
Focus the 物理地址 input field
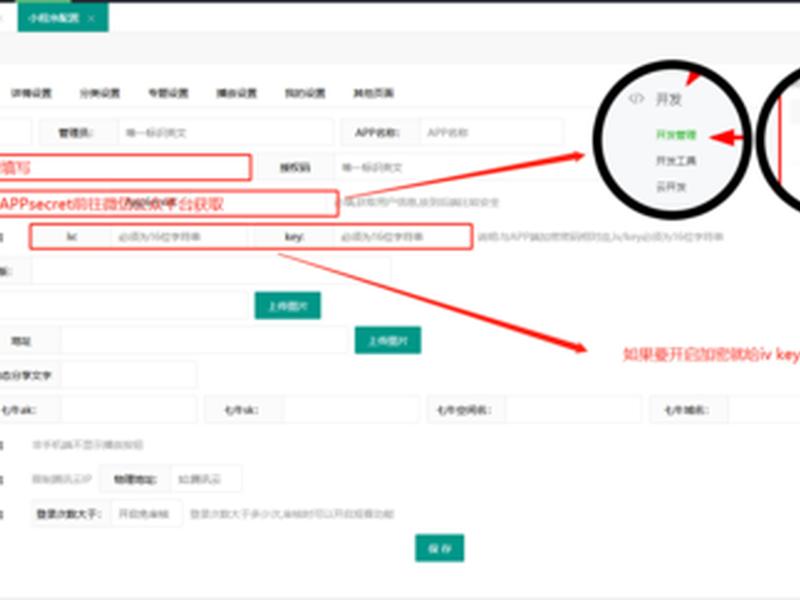click(x=206, y=479)
